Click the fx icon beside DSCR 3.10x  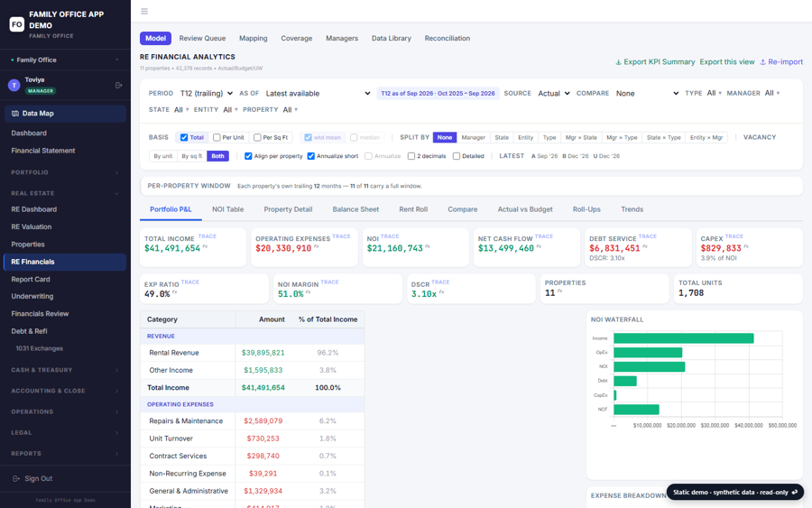tap(441, 292)
